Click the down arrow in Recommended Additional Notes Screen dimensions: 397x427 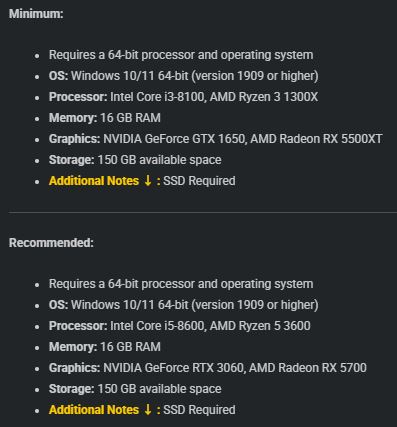[148, 410]
